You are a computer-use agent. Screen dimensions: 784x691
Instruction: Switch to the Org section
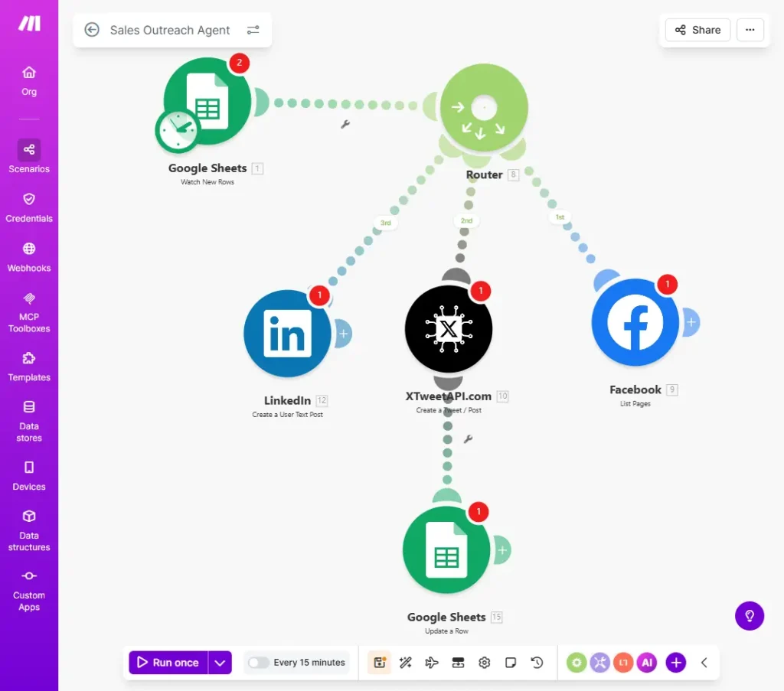pos(29,80)
